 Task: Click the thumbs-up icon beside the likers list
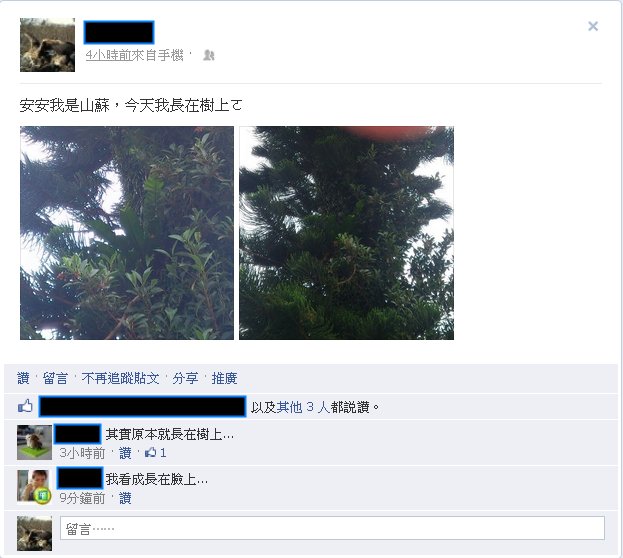pos(26,406)
